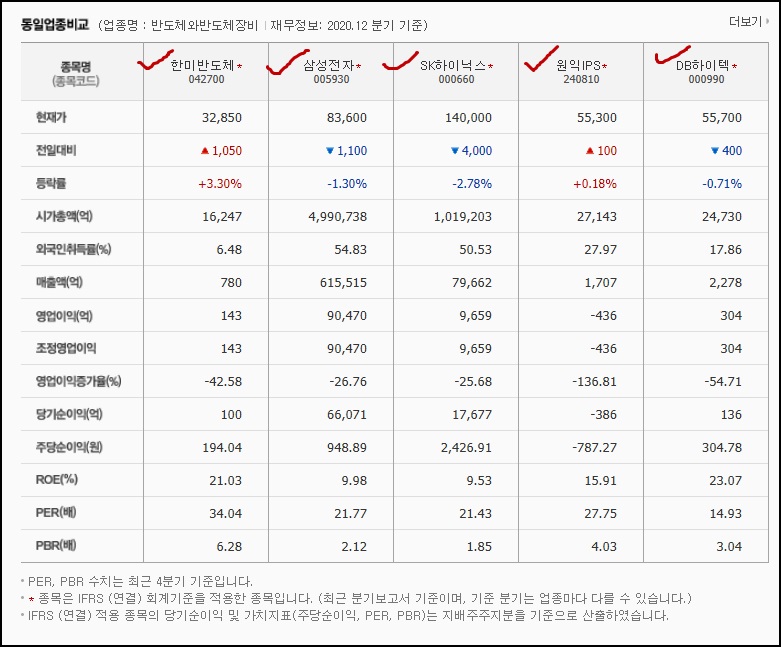Click stock code 000660

[456, 79]
